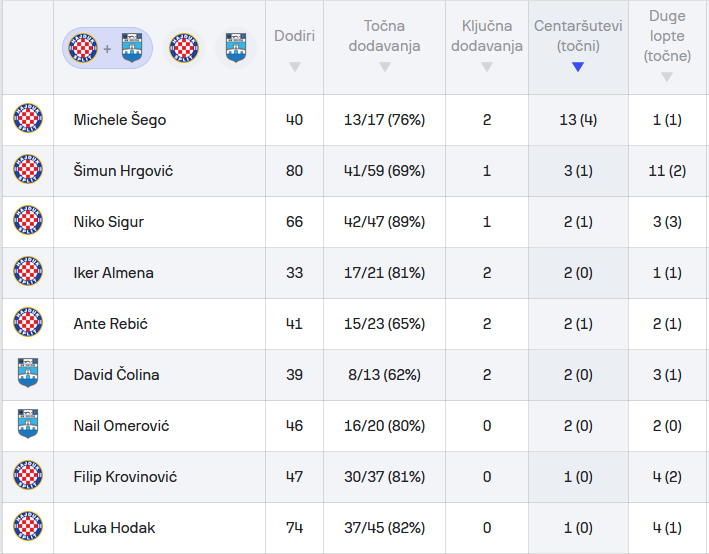Click active Centaršutevi blue sort arrow

(578, 67)
